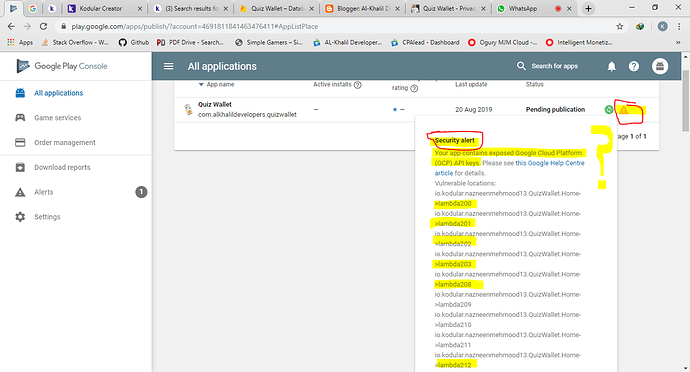Click the Last update column header

click(471, 85)
